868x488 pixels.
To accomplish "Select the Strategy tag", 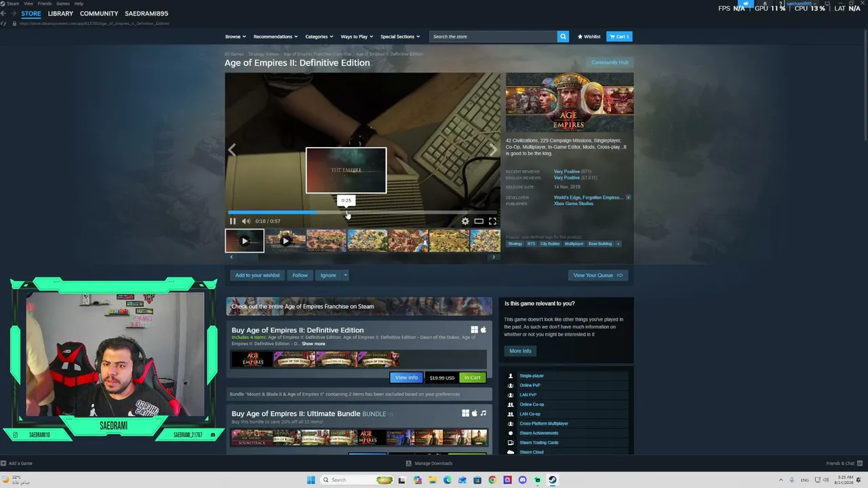I will [515, 244].
